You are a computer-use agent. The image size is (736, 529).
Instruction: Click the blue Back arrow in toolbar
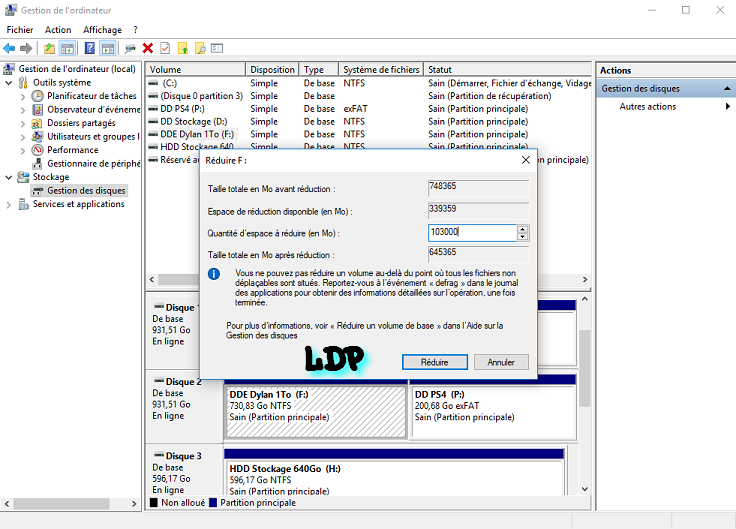click(9, 48)
